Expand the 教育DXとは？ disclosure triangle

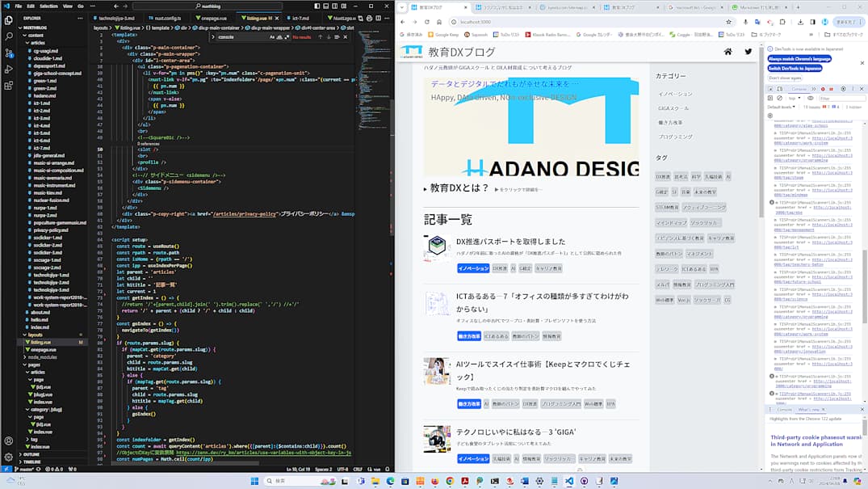click(x=426, y=189)
